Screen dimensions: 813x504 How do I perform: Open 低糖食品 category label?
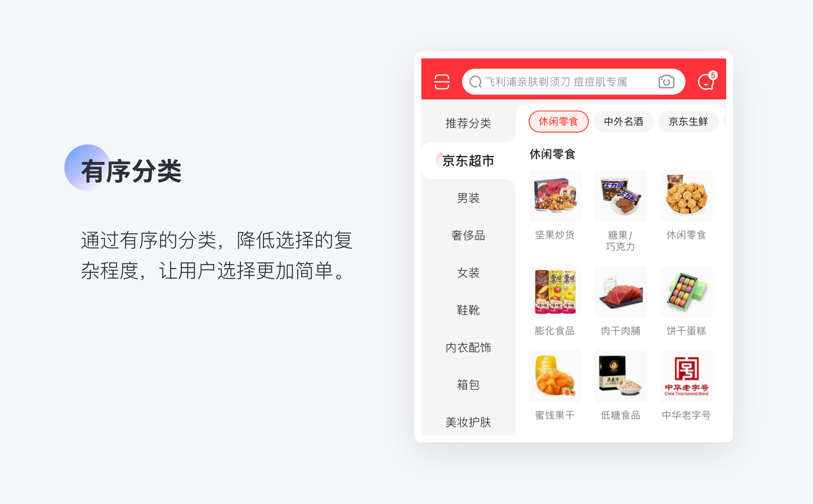pos(621,415)
